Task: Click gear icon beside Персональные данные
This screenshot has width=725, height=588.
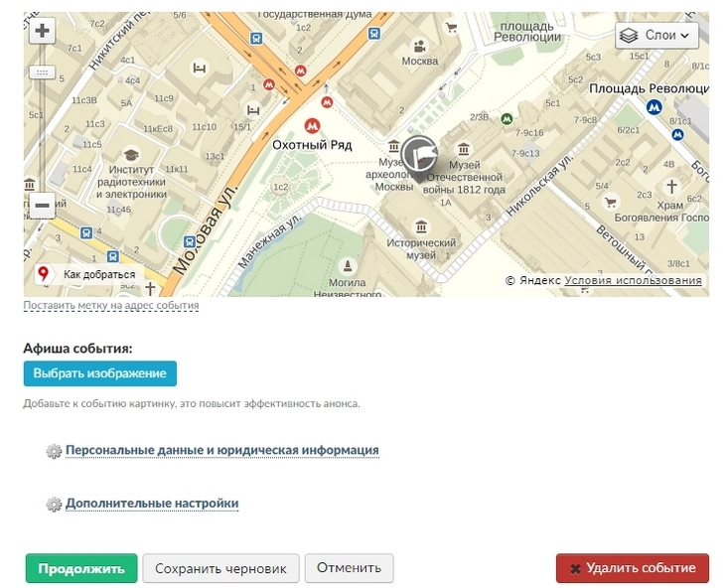Action: coord(54,451)
